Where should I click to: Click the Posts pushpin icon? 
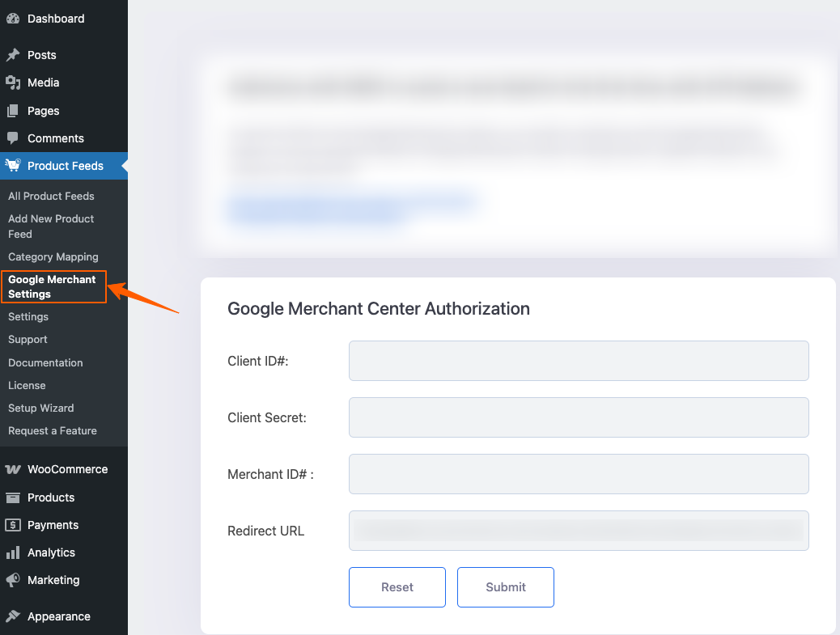pyautogui.click(x=13, y=55)
